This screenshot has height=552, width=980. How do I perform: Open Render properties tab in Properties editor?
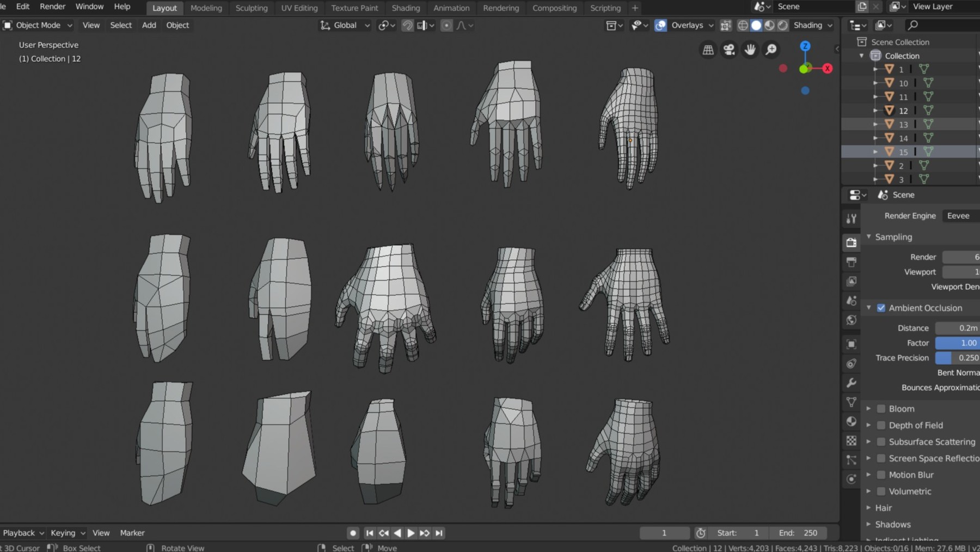(x=851, y=243)
